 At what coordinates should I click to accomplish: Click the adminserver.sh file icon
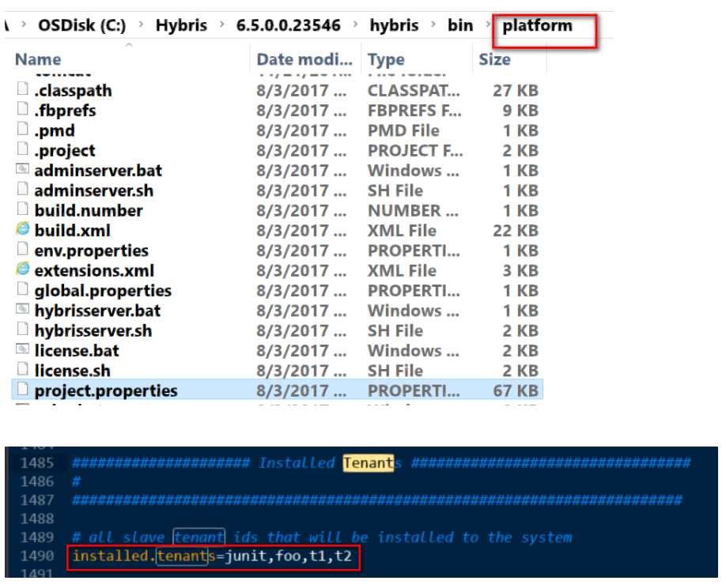pos(22,189)
